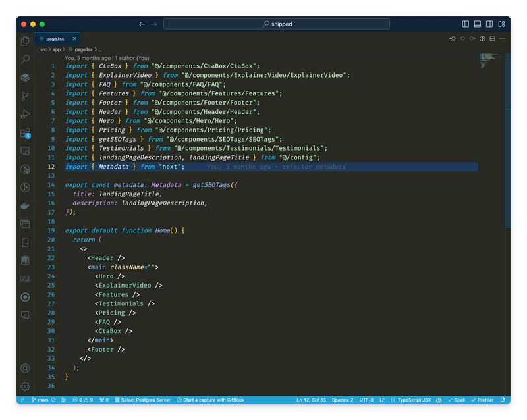Split the editor using split icon
Viewport: 527px width, 420px height.
(x=492, y=39)
